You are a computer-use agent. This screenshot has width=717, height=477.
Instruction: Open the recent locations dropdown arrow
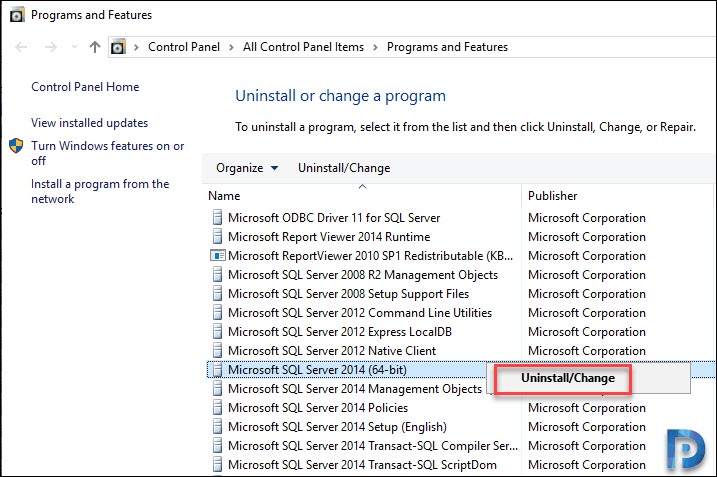click(75, 47)
